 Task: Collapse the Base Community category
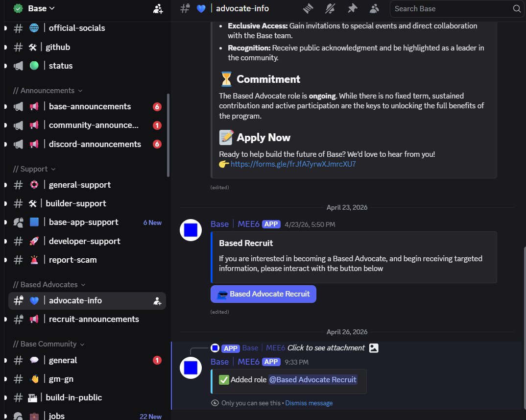pyautogui.click(x=48, y=344)
